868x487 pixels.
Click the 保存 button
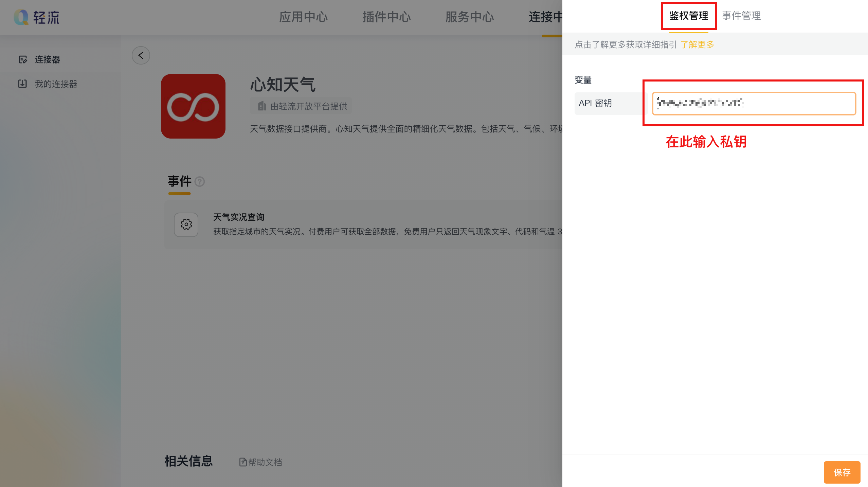pyautogui.click(x=842, y=472)
